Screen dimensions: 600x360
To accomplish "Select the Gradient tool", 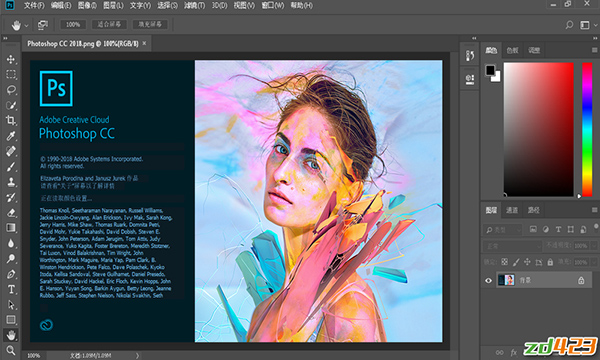I will coord(11,228).
